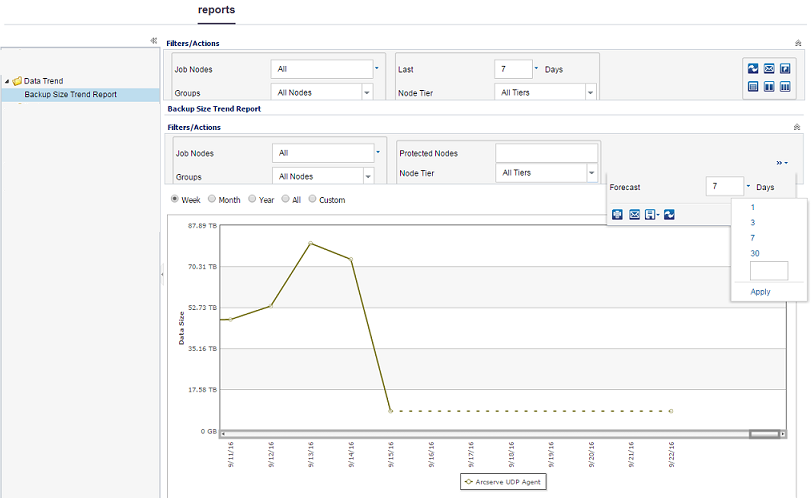Click the save (floppy disk) icon under Forecast
812x498 pixels.
coord(650,214)
